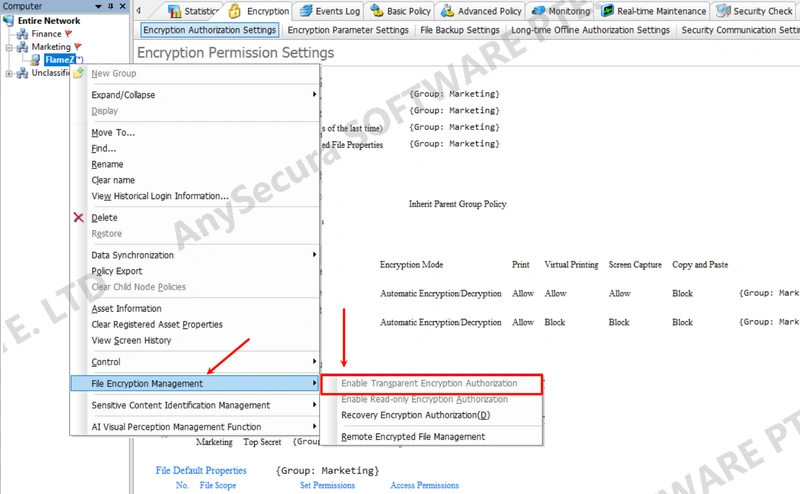Switch to the Encryption tab
This screenshot has height=494, width=800.
(258, 11)
